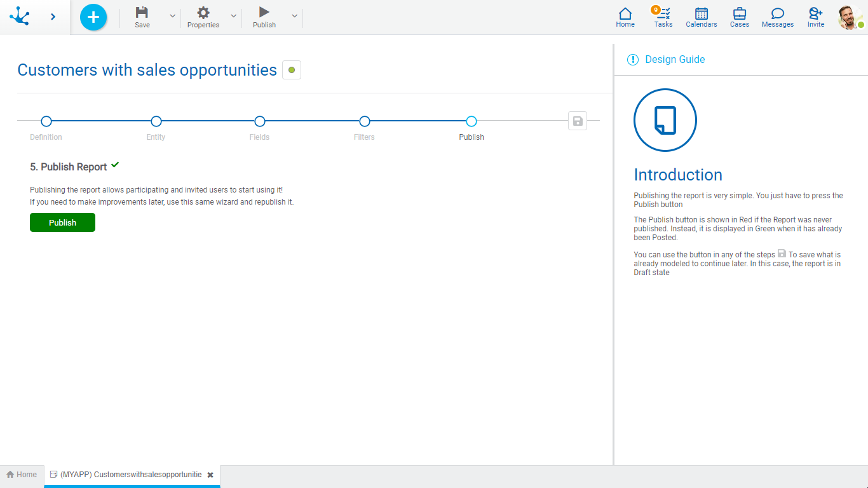Expand the Save dropdown arrow

coord(172,17)
